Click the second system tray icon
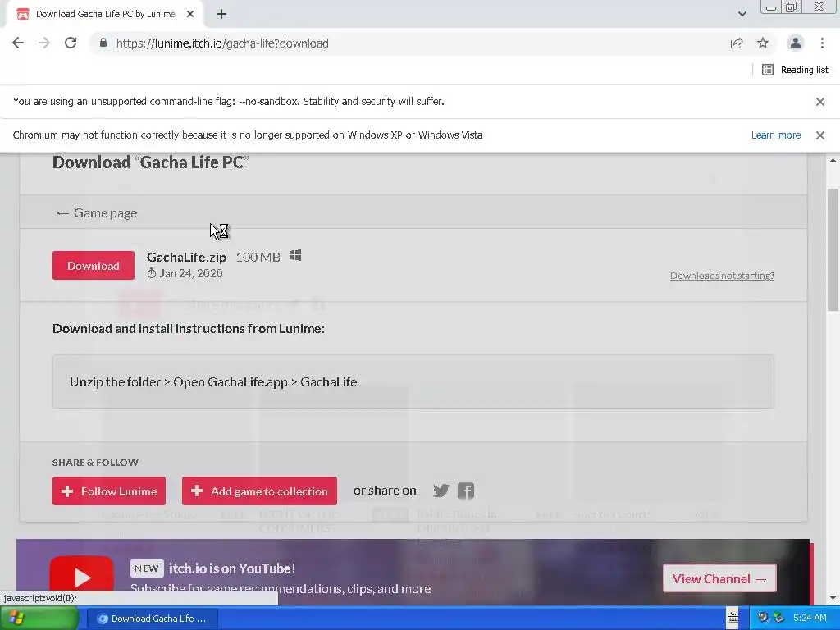 click(x=778, y=618)
